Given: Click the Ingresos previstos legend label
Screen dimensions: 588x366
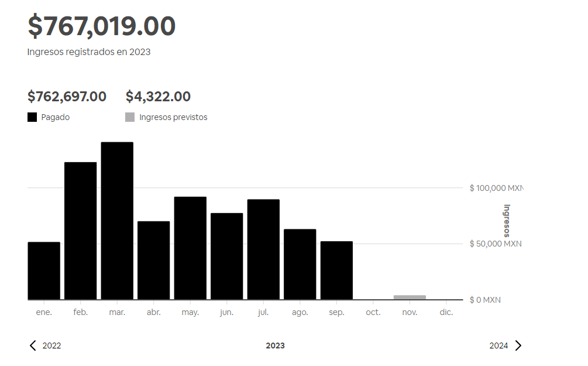Looking at the screenshot, I should point(173,117).
